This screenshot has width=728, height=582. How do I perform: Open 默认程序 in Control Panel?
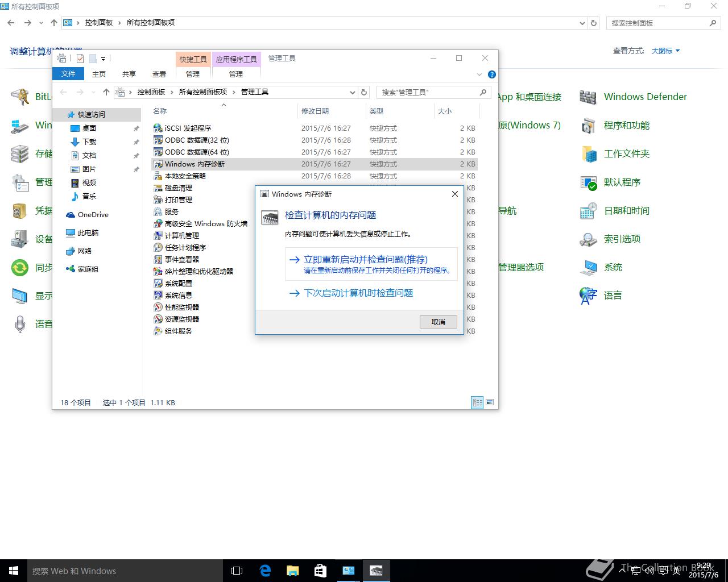pos(610,182)
